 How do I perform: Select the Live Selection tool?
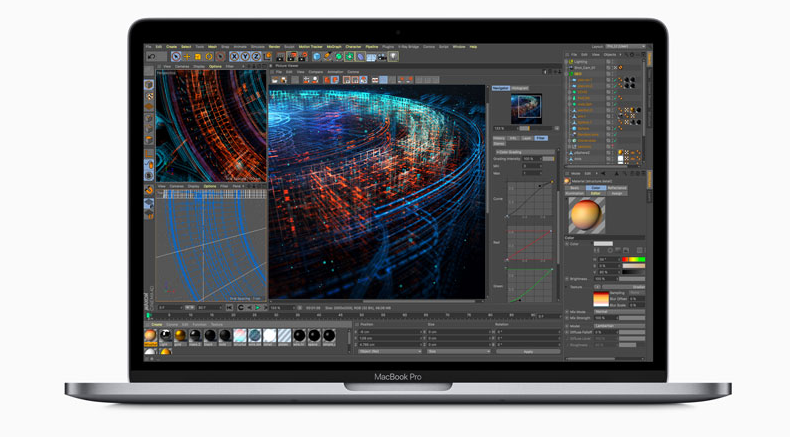click(176, 57)
